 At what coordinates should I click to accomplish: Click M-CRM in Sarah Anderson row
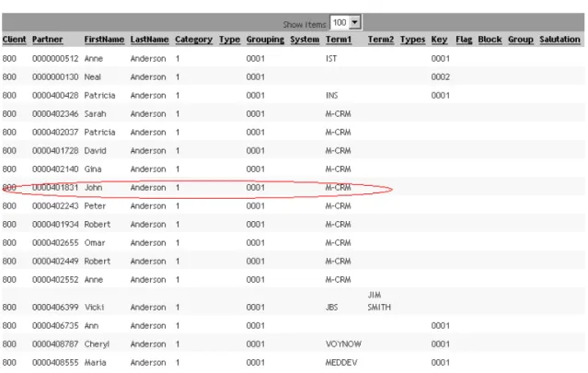(338, 113)
